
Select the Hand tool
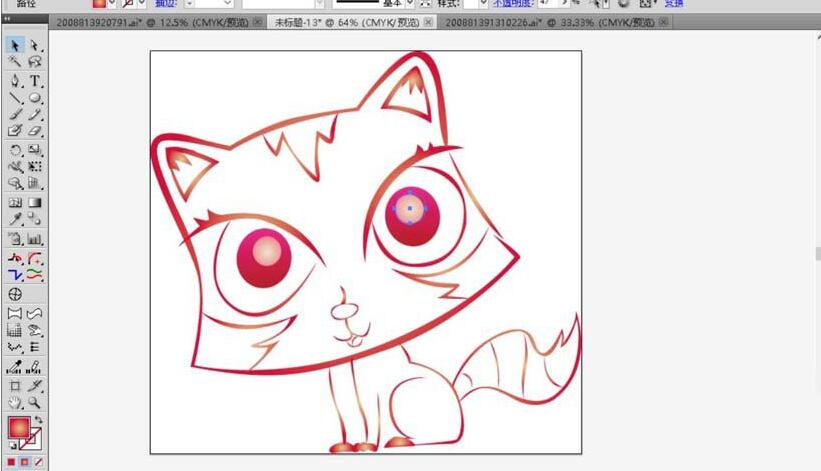(15, 402)
